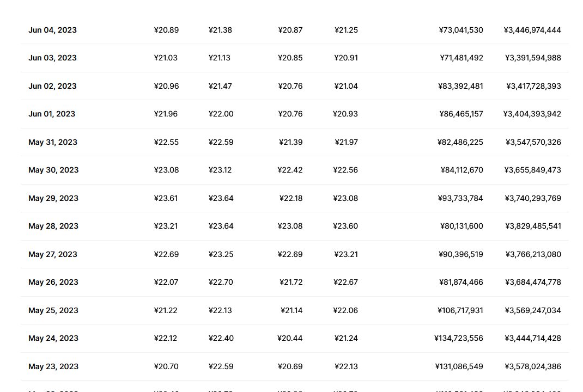Click the ¥106,717,931 volume value
Screen dimensions: 583x392
click(x=460, y=310)
